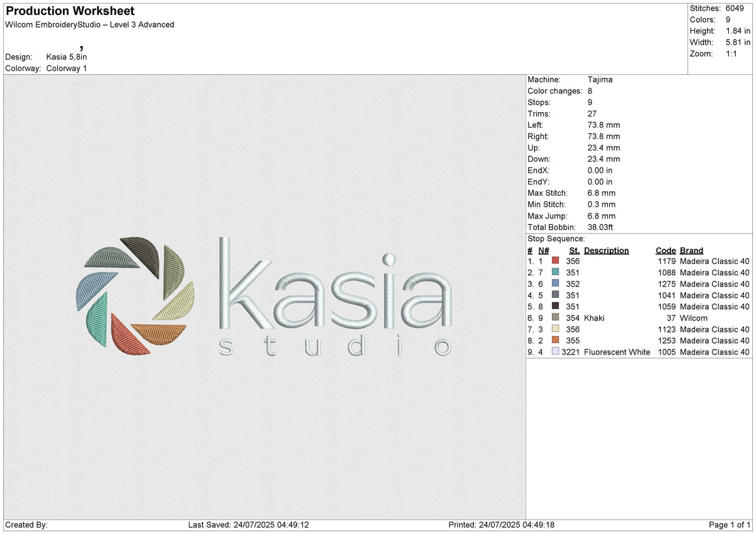The width and height of the screenshot is (756, 534).
Task: Click the 'Description' column header
Action: [x=606, y=250]
